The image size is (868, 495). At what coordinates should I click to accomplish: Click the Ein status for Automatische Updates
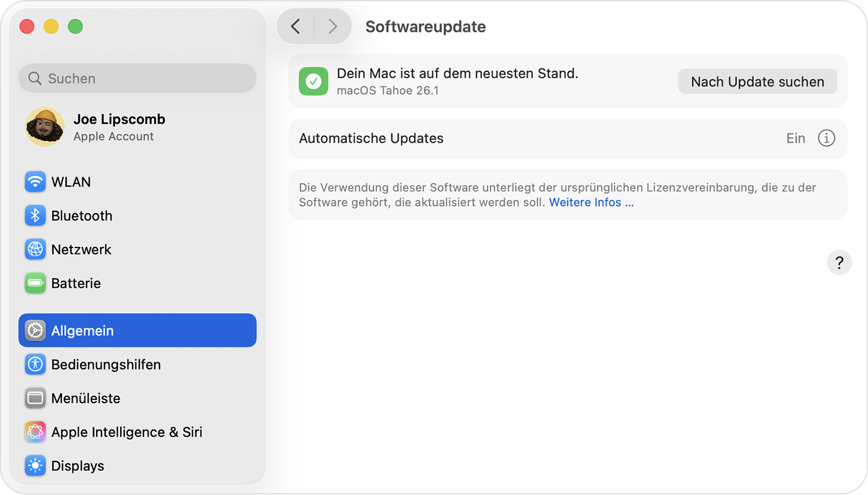[x=795, y=138]
